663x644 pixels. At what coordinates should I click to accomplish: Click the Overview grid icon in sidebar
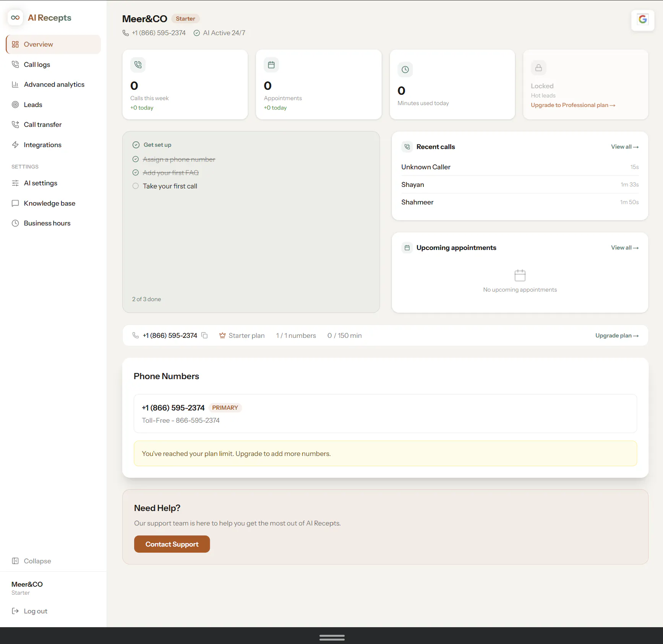(15, 44)
